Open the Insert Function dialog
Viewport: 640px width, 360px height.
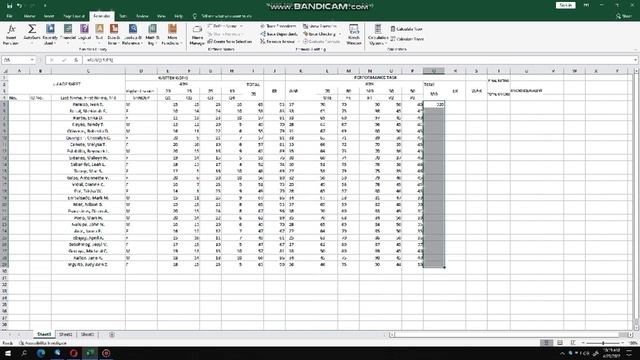coord(11,34)
